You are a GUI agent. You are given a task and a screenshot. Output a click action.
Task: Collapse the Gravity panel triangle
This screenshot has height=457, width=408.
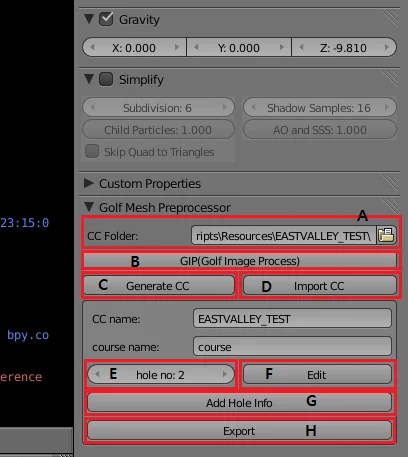click(89, 19)
